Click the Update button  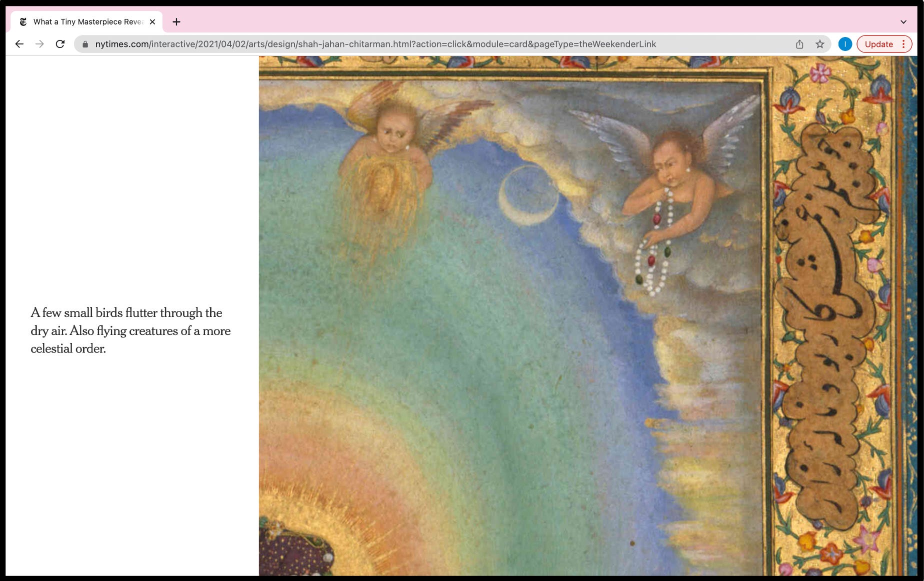(x=878, y=44)
